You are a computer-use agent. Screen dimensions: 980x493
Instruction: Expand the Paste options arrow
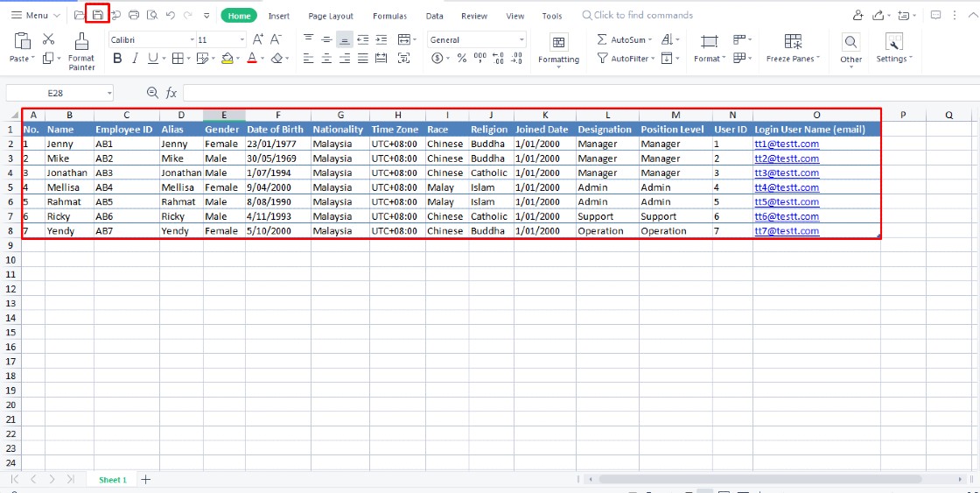pos(32,58)
